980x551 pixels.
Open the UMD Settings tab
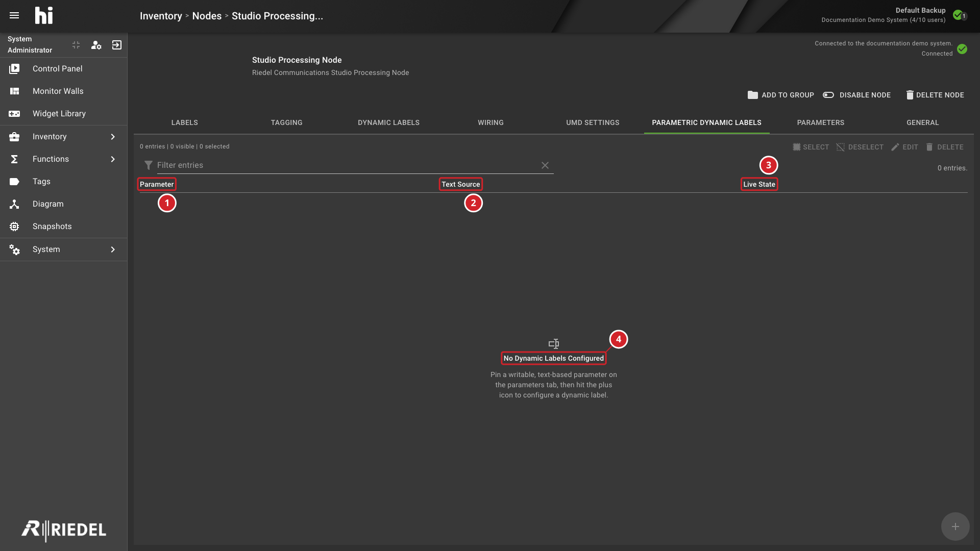click(593, 122)
